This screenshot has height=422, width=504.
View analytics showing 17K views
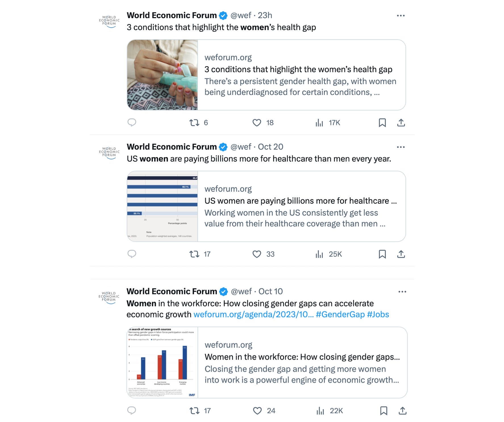(x=319, y=123)
